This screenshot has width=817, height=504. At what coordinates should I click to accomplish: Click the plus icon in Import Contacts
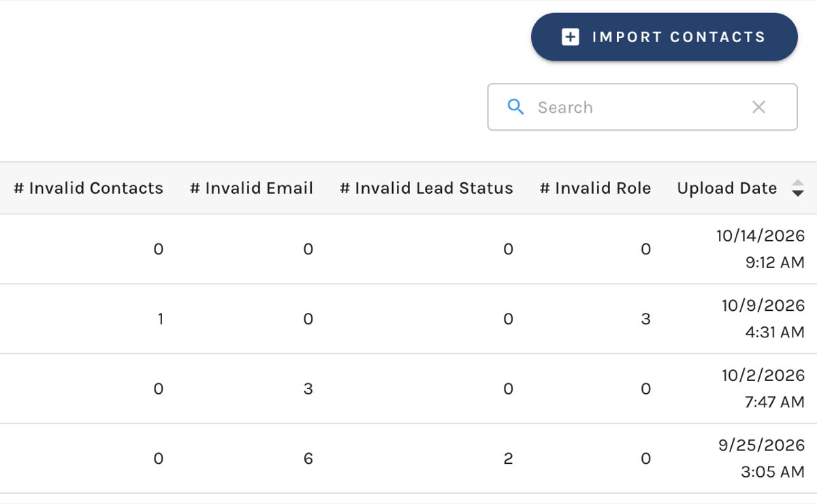click(571, 37)
